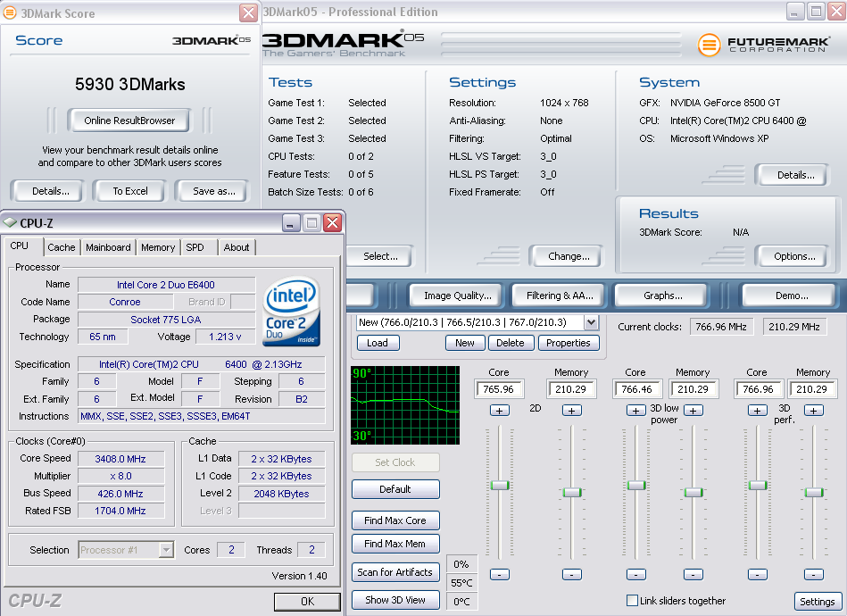Click Select button under Tests
The width and height of the screenshot is (847, 616).
[x=380, y=256]
